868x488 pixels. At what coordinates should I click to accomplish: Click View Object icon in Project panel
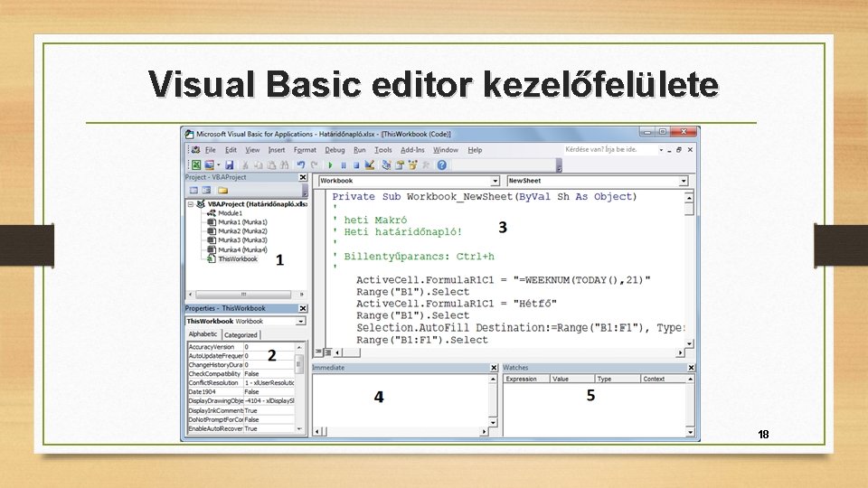pyautogui.click(x=206, y=191)
